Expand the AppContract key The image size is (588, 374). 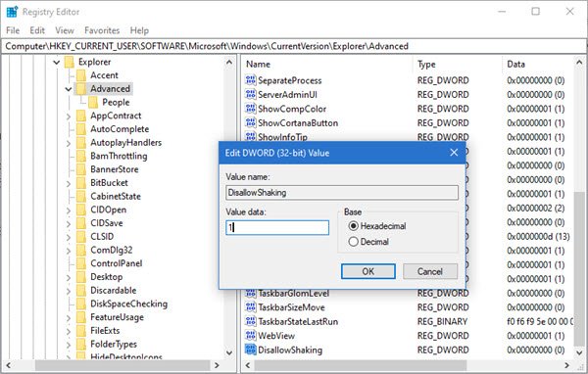click(x=69, y=117)
